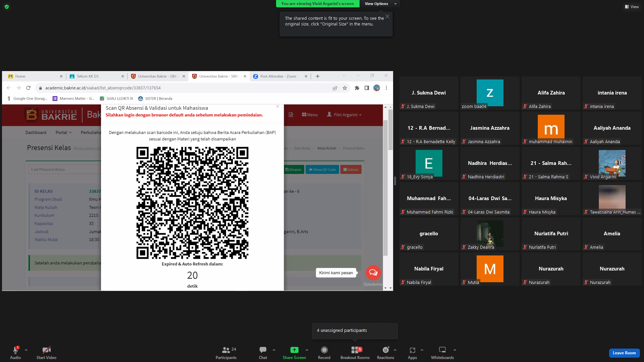Viewport: 644px width, 362px height.
Task: Toggle the browser side panel
Action: 367,88
